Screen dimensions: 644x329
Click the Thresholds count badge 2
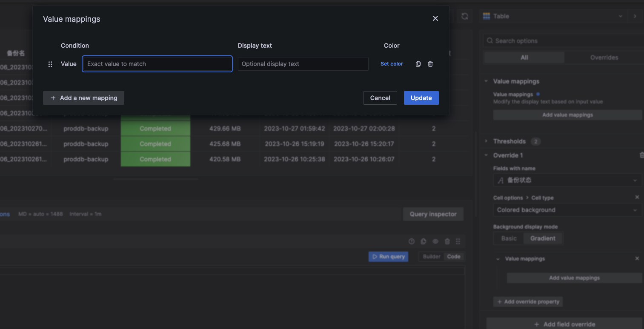535,141
